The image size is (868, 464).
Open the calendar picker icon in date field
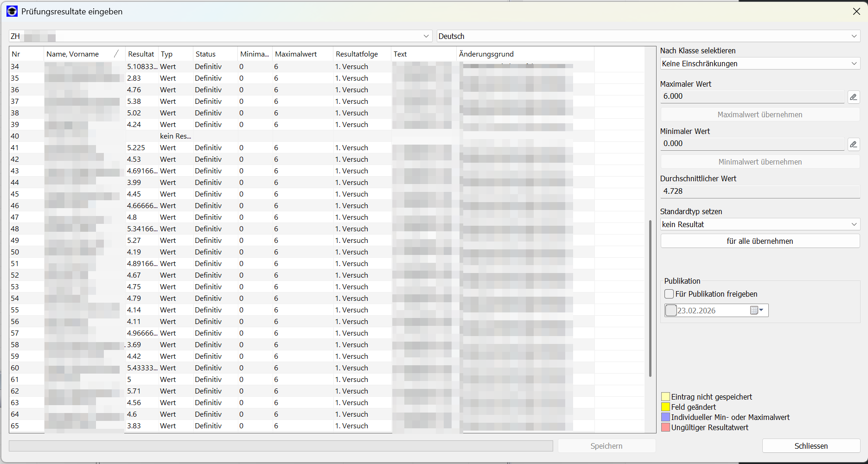pyautogui.click(x=757, y=311)
